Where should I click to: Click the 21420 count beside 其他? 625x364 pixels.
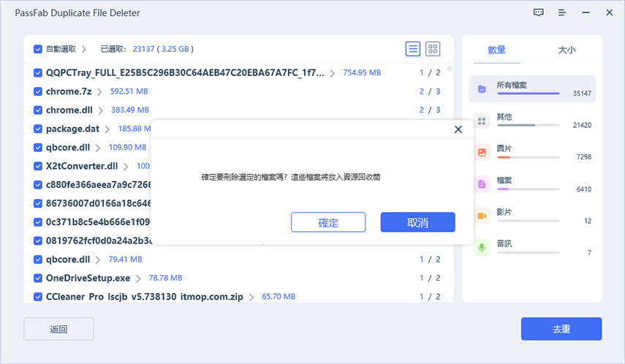[x=582, y=125]
